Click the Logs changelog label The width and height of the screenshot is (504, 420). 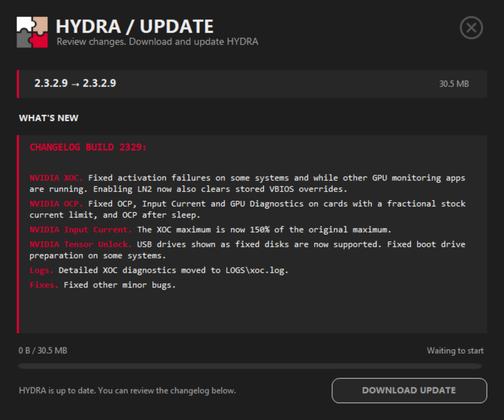42,270
